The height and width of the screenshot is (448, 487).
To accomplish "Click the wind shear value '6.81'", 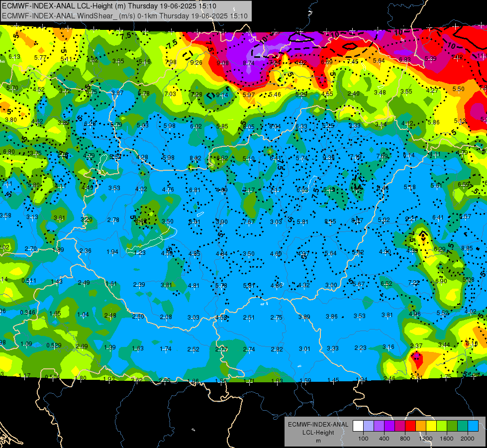I will coord(195,190).
